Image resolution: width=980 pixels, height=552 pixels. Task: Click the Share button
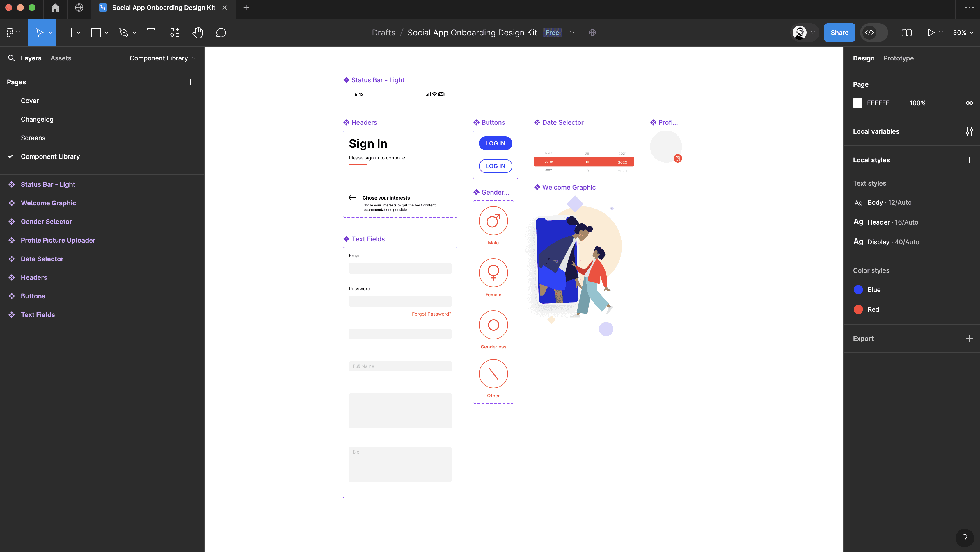[x=840, y=33]
